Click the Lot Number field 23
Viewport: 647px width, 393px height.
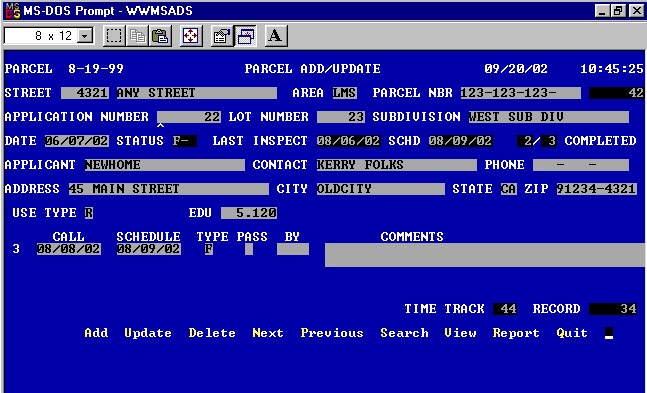(341, 117)
